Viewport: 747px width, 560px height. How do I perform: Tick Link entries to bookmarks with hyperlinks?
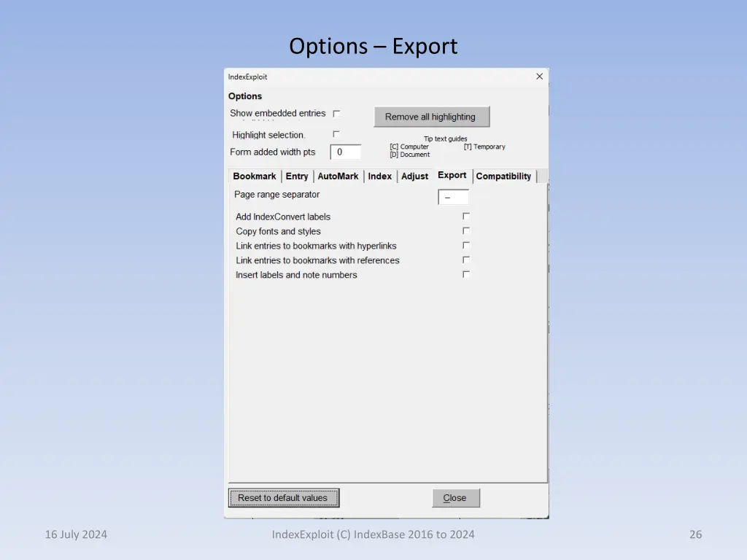pos(466,245)
